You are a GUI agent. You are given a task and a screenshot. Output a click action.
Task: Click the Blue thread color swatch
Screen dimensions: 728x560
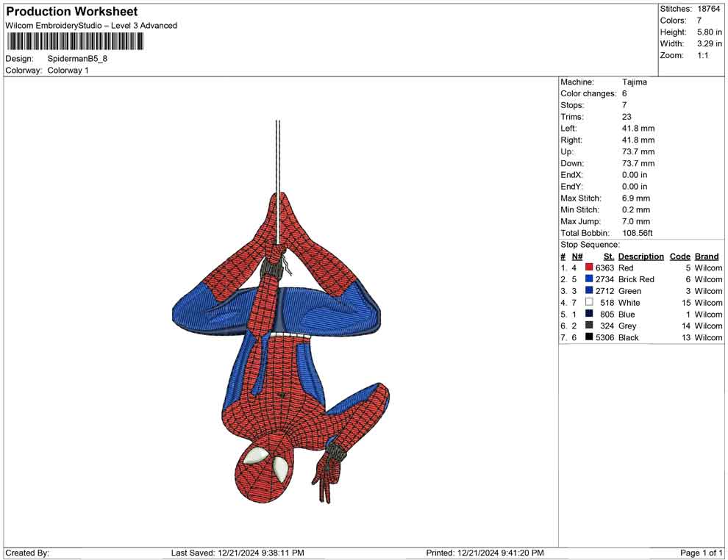(x=589, y=314)
